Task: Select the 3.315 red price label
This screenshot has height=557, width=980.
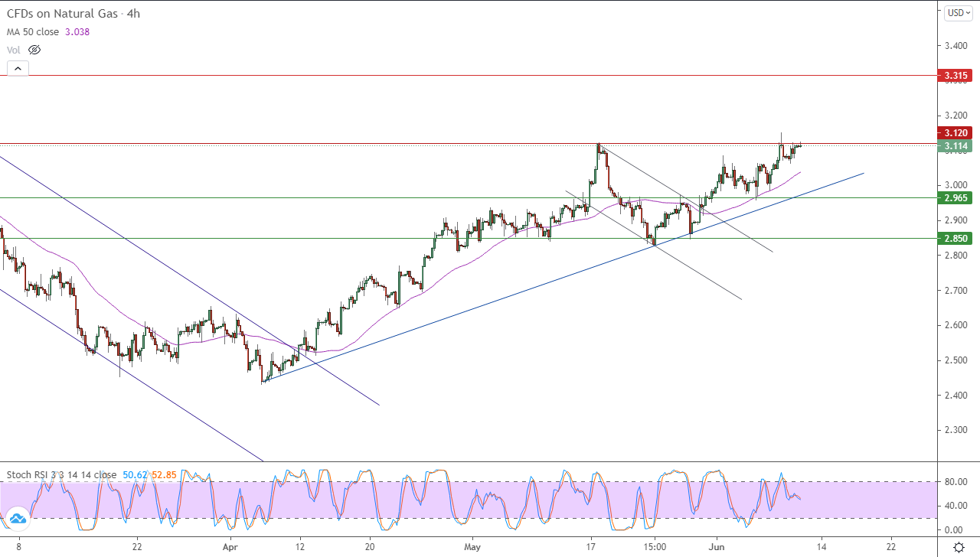Action: [957, 76]
